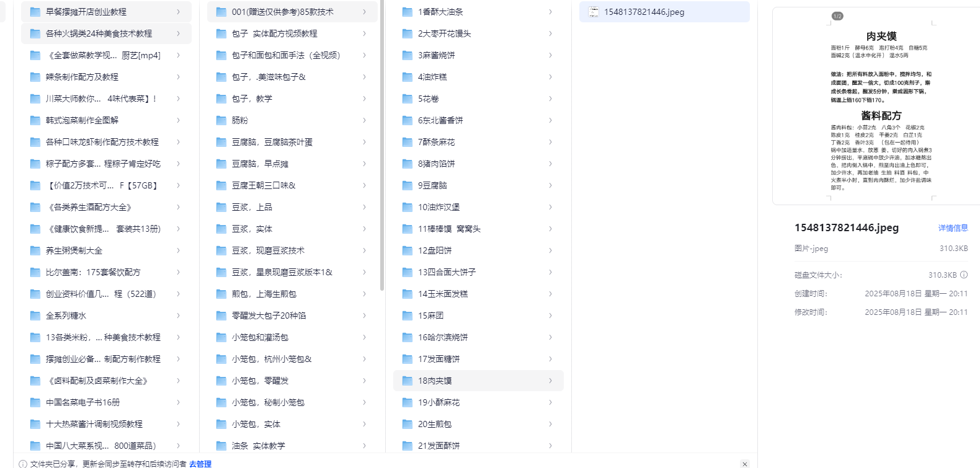The height and width of the screenshot is (468, 980).
Task: Expand the 20生煎包 folder arrow
Action: 550,424
